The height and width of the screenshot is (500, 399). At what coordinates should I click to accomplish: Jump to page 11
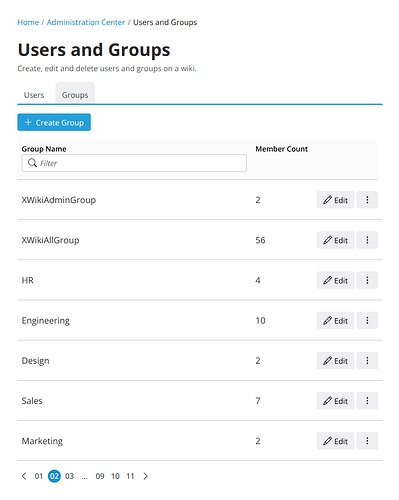pos(130,476)
